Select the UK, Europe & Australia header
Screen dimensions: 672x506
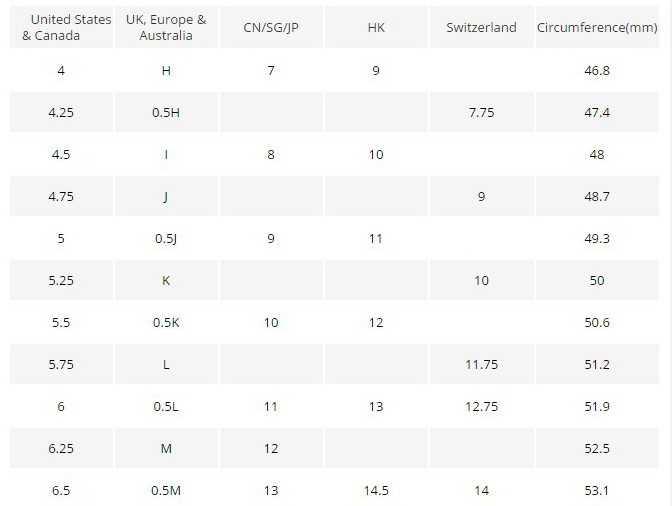coord(166,27)
